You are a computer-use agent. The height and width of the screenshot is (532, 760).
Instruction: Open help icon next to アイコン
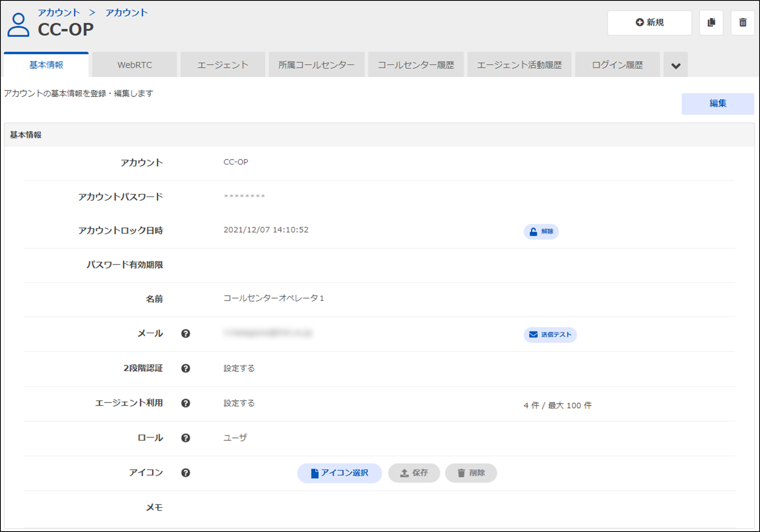pyautogui.click(x=185, y=473)
